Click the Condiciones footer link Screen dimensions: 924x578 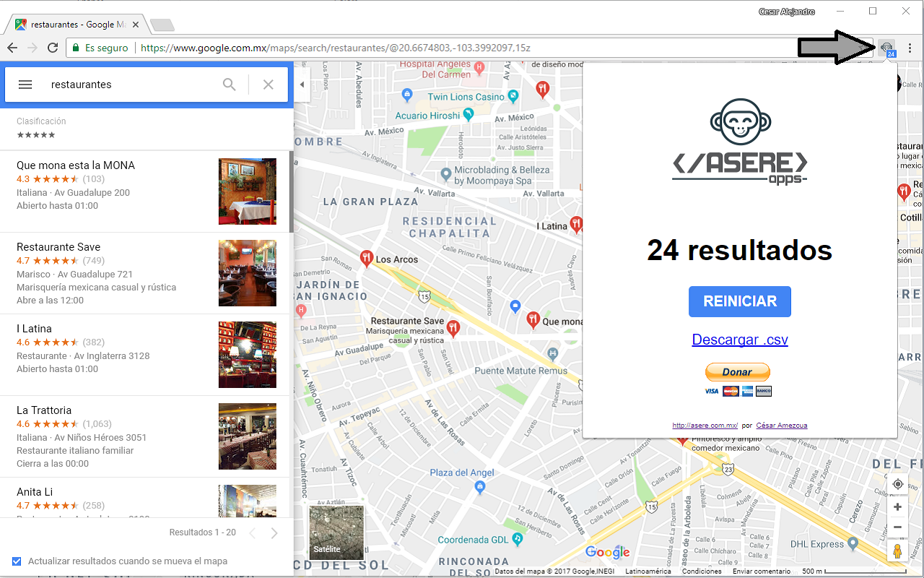coord(702,571)
